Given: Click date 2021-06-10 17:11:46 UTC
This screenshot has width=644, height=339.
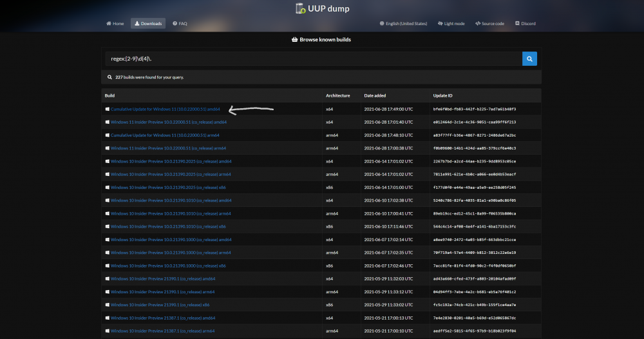Looking at the screenshot, I should pos(388,226).
